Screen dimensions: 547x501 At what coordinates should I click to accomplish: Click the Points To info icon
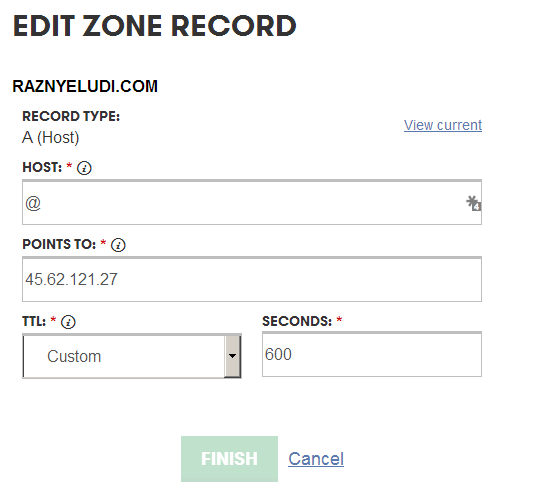pyautogui.click(x=118, y=245)
